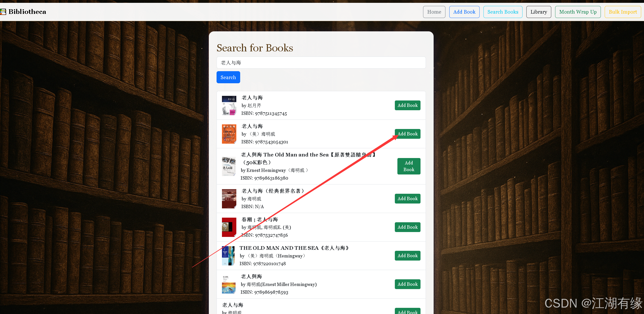The width and height of the screenshot is (644, 314).
Task: Open Bulk Import page
Action: [x=622, y=12]
